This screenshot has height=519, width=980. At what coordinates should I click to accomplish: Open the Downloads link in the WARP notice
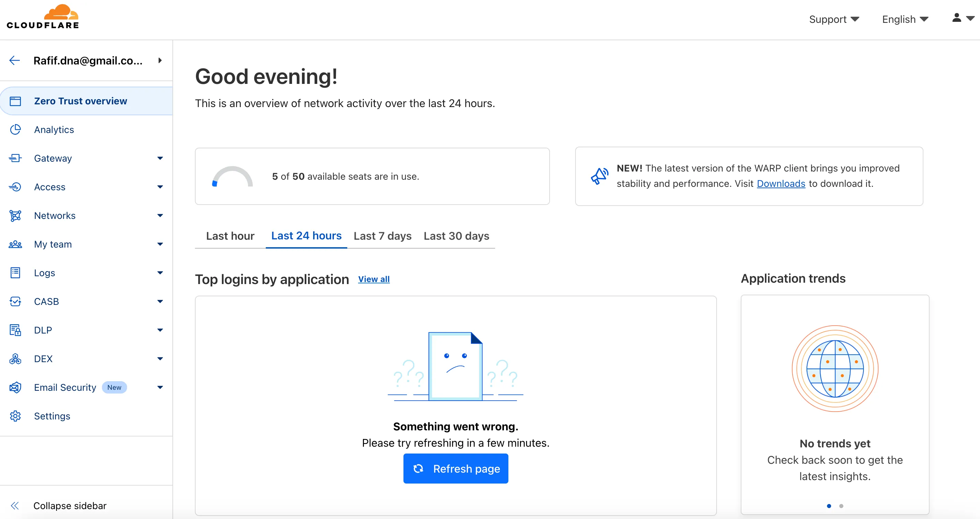coord(781,183)
